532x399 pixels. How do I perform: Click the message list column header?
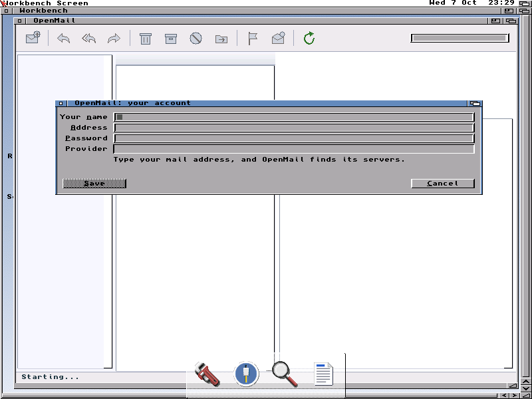coord(195,59)
